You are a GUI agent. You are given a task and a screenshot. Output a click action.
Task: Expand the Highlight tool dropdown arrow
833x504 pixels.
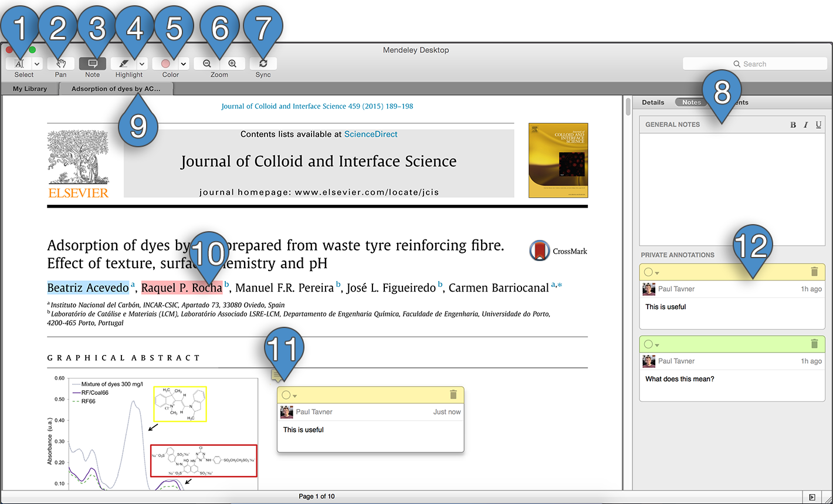(142, 64)
